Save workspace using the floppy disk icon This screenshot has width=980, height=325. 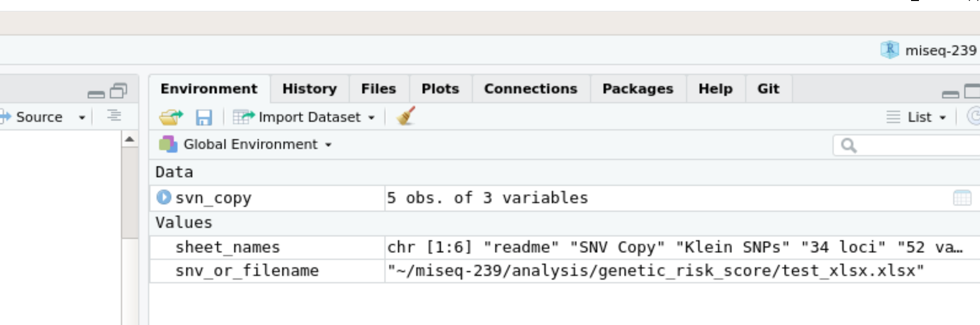[x=203, y=117]
